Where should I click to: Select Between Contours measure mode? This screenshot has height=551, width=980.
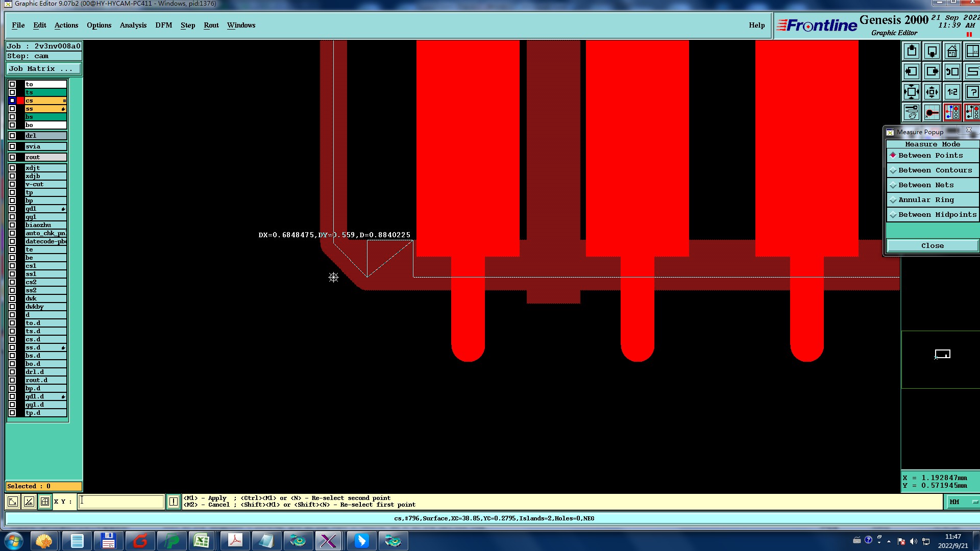pos(935,170)
